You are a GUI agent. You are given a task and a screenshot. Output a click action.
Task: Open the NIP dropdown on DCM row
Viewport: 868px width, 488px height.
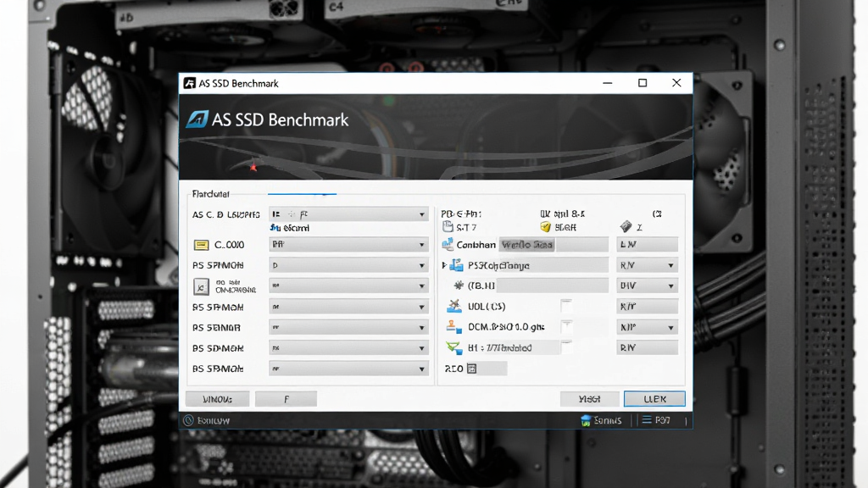647,328
